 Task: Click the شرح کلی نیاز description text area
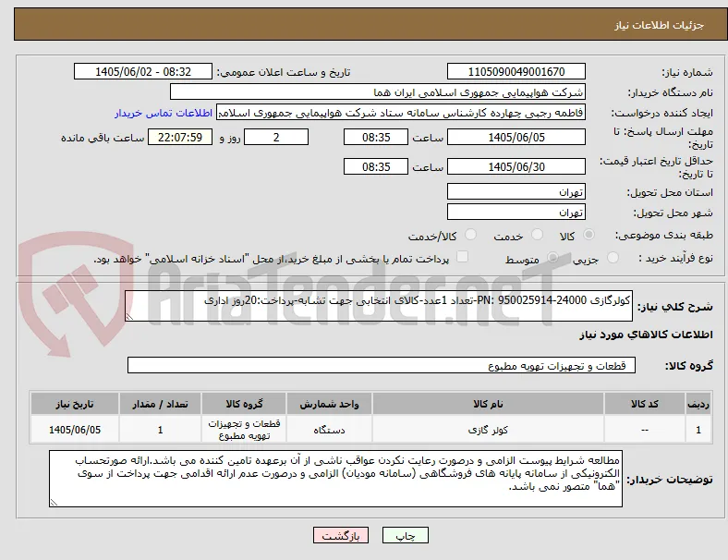click(379, 306)
